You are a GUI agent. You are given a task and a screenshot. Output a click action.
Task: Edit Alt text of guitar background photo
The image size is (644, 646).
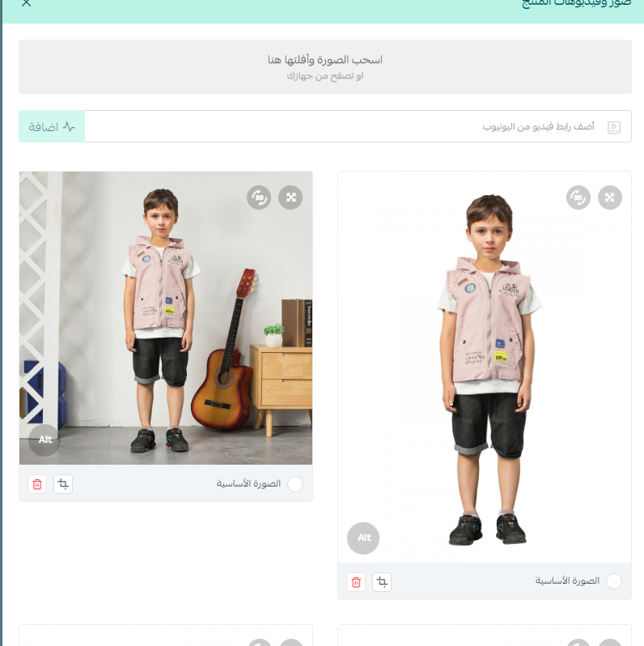tap(44, 440)
